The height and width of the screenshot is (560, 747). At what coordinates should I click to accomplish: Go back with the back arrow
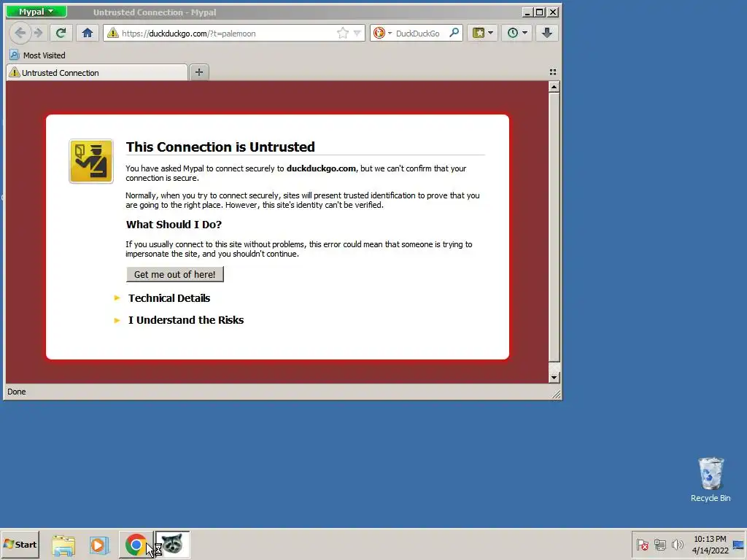pos(20,33)
